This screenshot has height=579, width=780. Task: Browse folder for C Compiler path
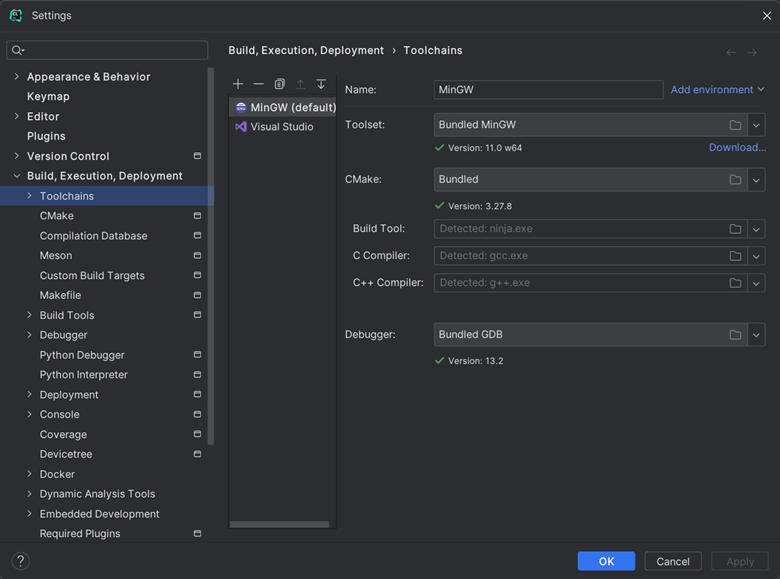click(x=735, y=256)
